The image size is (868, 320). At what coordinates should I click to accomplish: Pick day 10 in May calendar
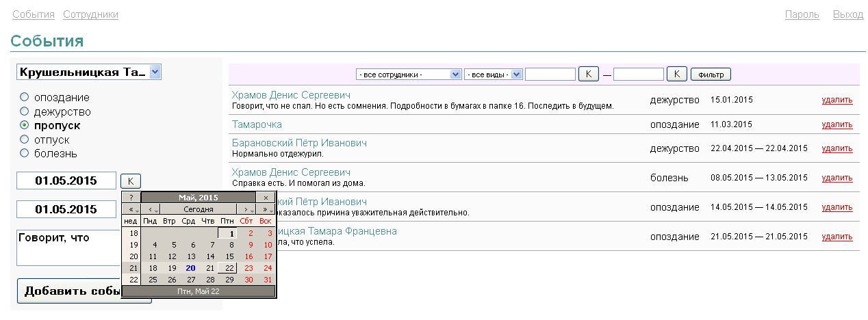[266, 245]
